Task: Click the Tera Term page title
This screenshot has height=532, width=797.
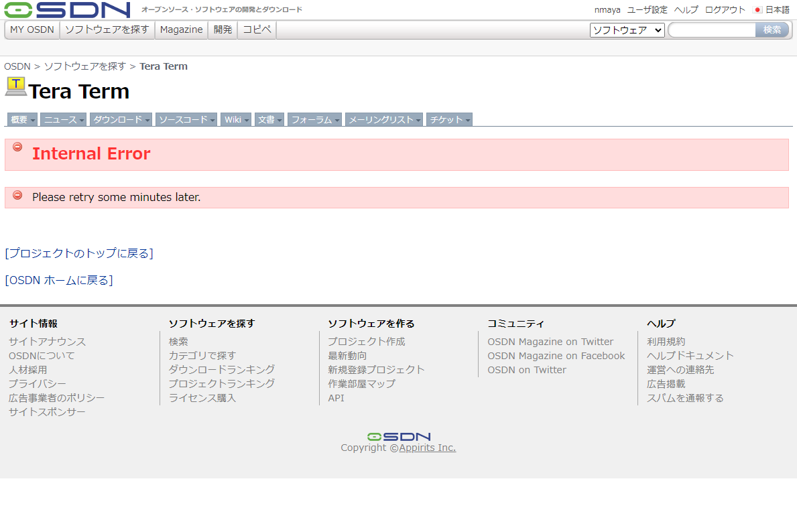Action: 79,92
